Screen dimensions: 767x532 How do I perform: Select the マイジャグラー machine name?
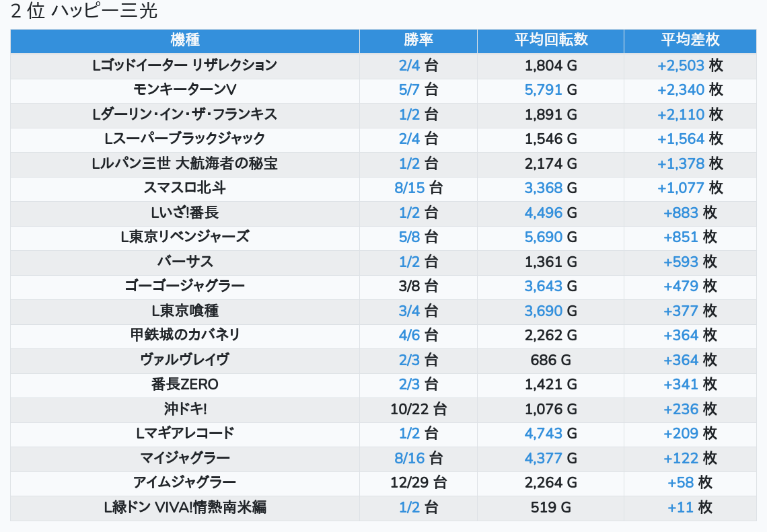pos(185,458)
